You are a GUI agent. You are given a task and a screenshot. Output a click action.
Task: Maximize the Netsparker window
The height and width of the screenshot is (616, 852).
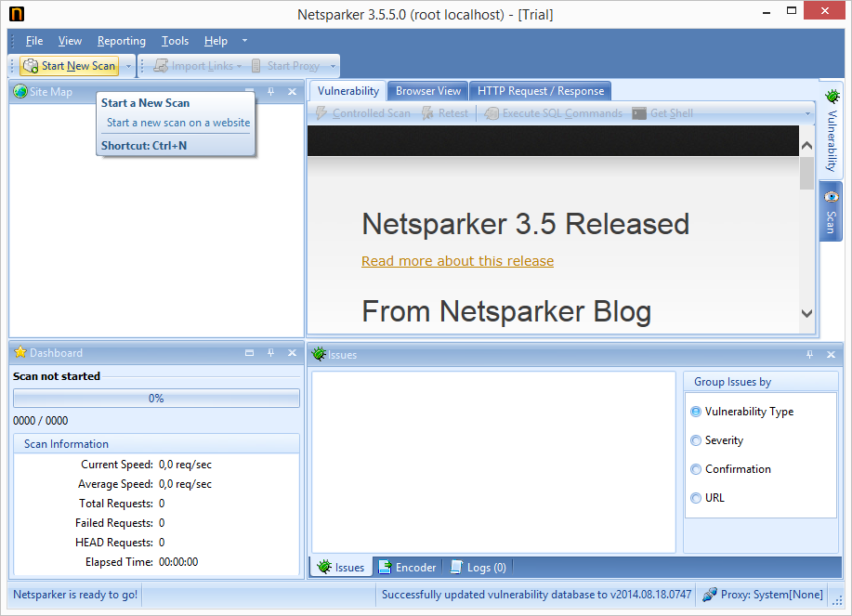coord(792,11)
